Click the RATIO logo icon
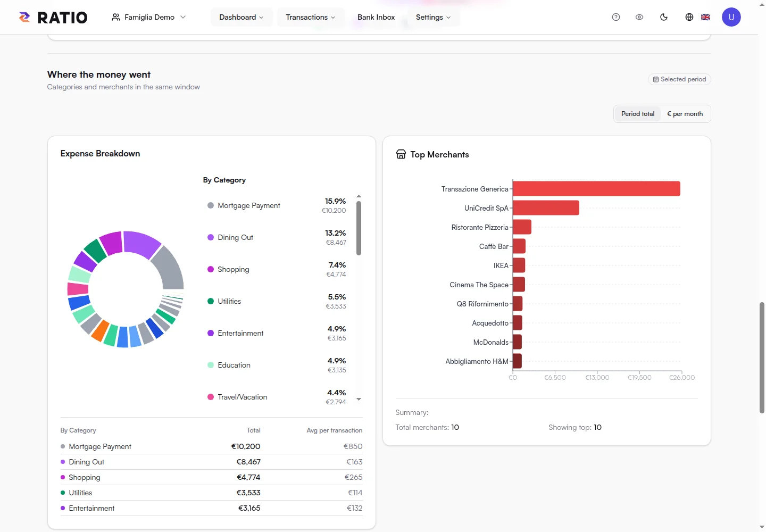 [24, 17]
